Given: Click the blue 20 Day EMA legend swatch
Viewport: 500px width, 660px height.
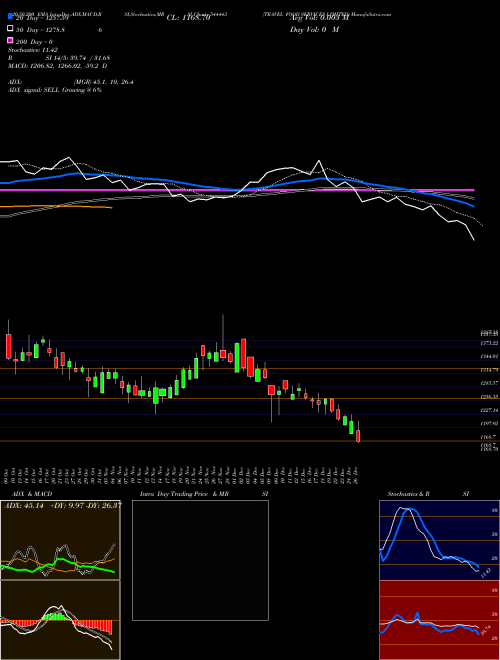Looking at the screenshot, I should (x=10, y=17).
